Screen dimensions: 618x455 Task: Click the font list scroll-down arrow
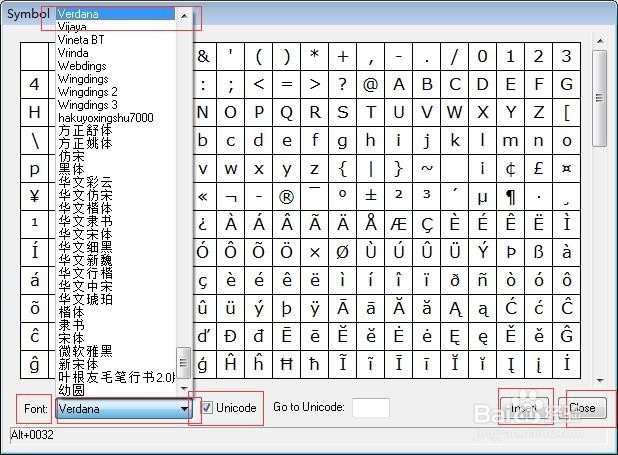tap(184, 389)
